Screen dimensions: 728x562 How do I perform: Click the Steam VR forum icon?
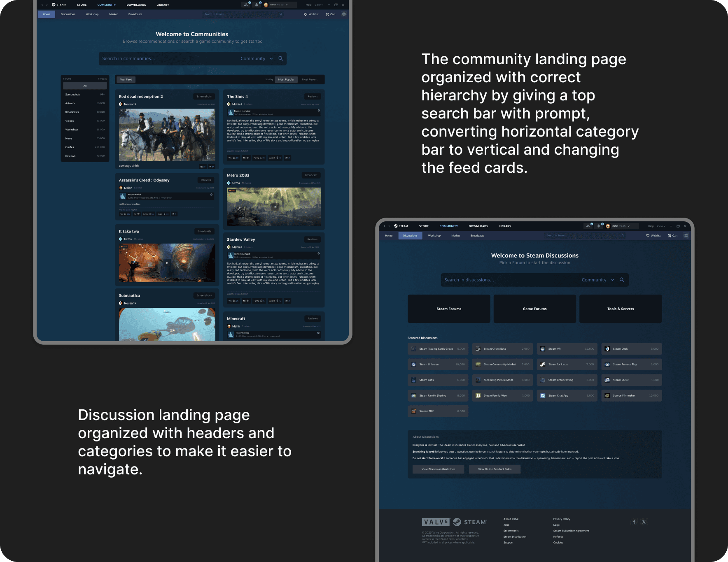coord(543,349)
